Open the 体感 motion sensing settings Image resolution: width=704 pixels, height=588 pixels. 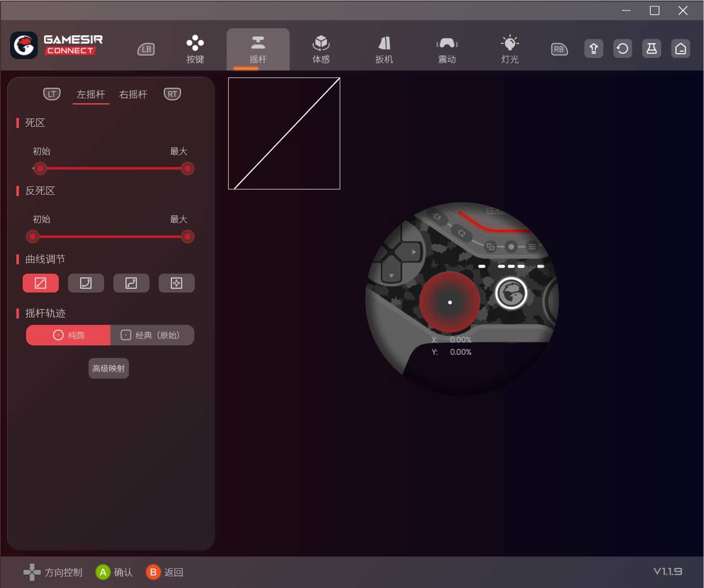click(x=320, y=48)
